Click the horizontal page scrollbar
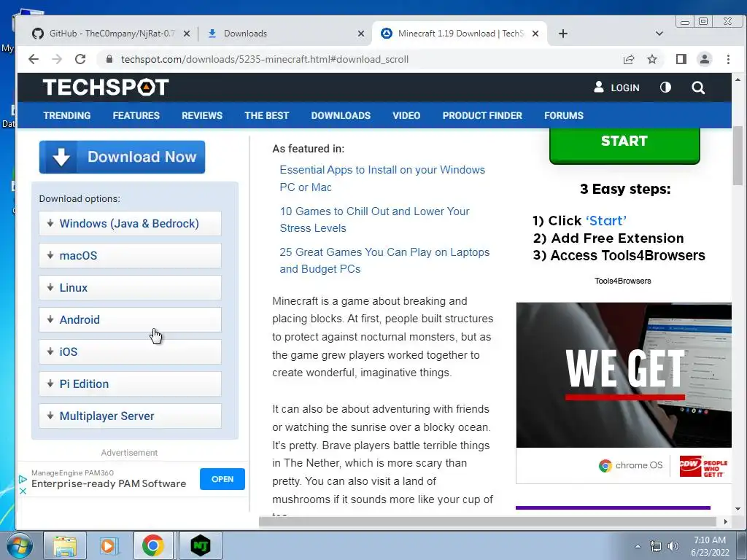 (487, 521)
